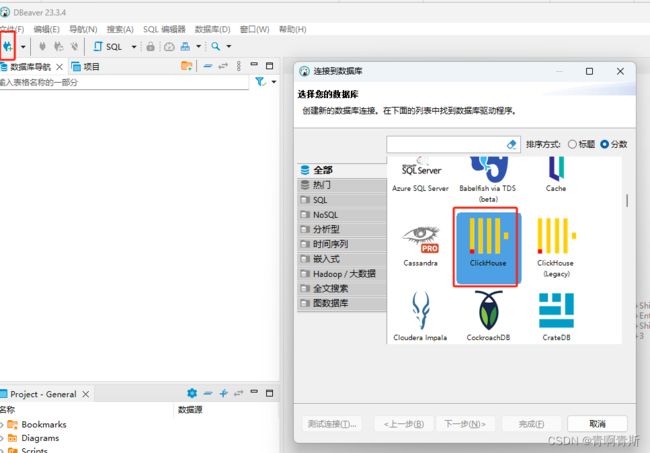Open the 导航(N) menu
This screenshot has height=453, width=650.
point(83,29)
